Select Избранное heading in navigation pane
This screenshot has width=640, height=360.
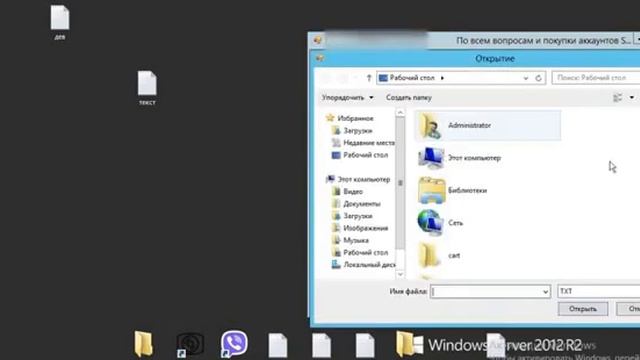coord(350,118)
